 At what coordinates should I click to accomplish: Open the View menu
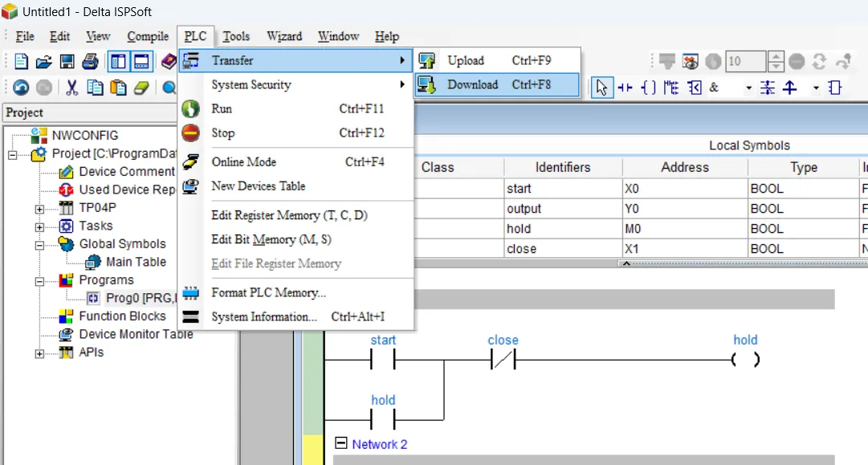(98, 36)
